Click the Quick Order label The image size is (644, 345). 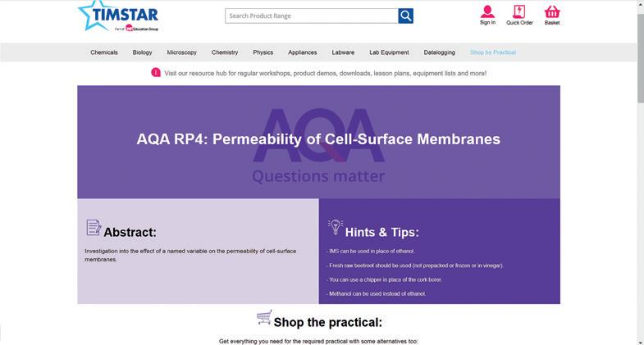pyautogui.click(x=519, y=23)
